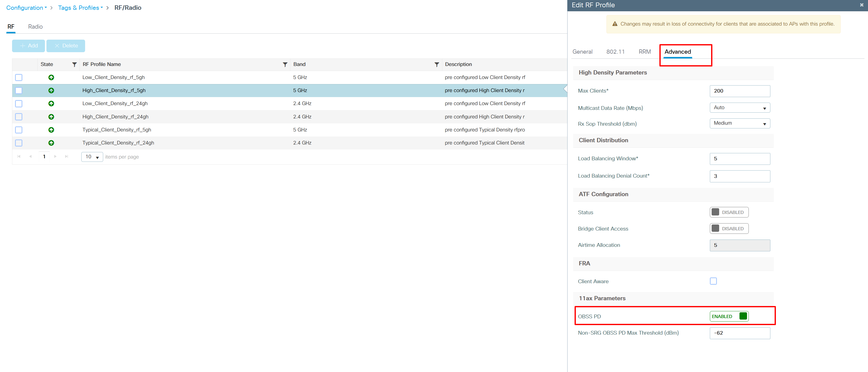The image size is (868, 372).
Task: Close the Edit RF Profile panel
Action: click(861, 5)
